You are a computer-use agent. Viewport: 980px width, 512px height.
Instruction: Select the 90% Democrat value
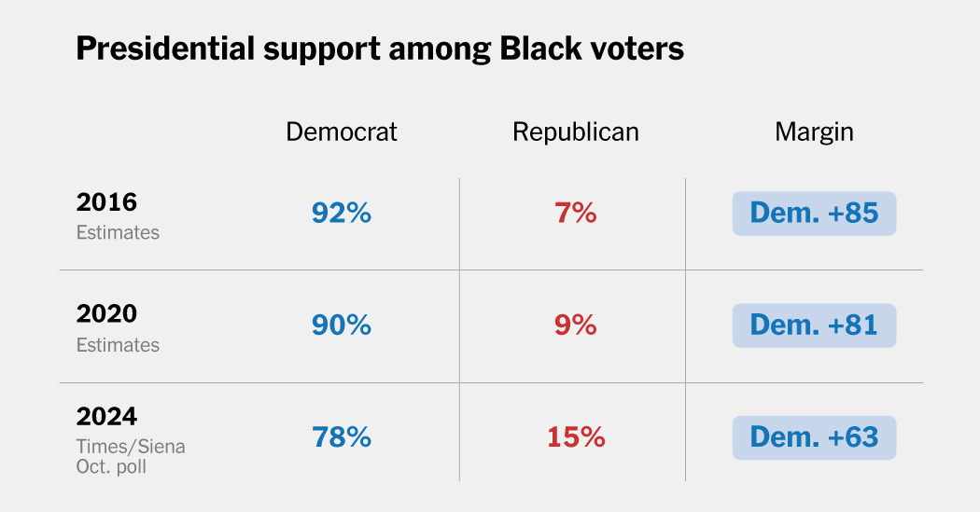(x=342, y=325)
